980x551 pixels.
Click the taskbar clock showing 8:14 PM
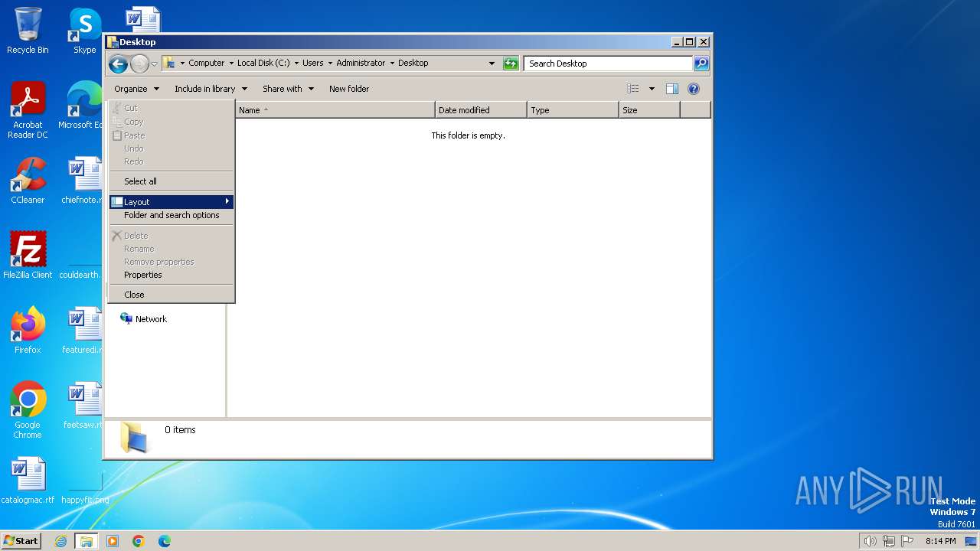[x=940, y=541]
